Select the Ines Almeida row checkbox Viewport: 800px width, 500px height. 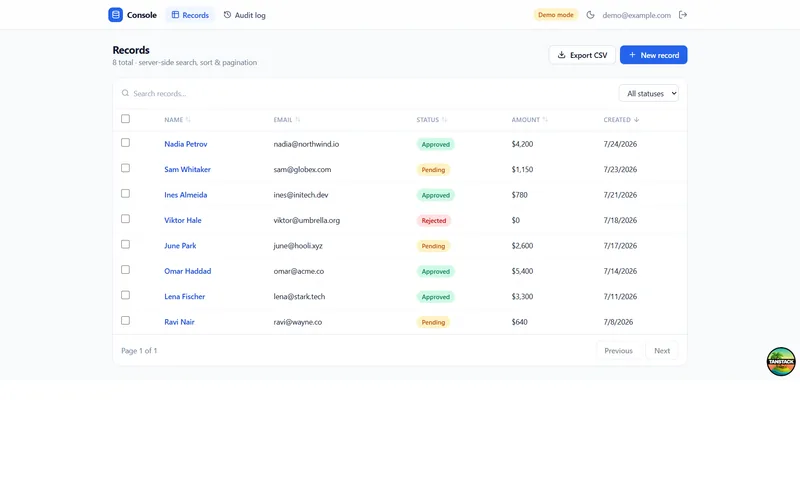(126, 194)
